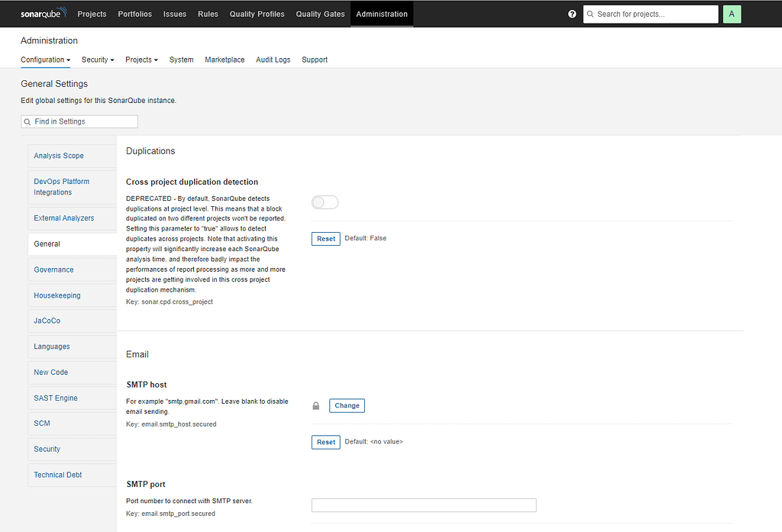
Task: Open the SCM settings section
Action: (x=41, y=423)
